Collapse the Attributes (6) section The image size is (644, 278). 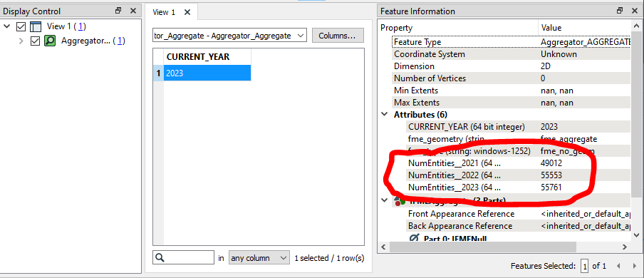[x=384, y=114]
